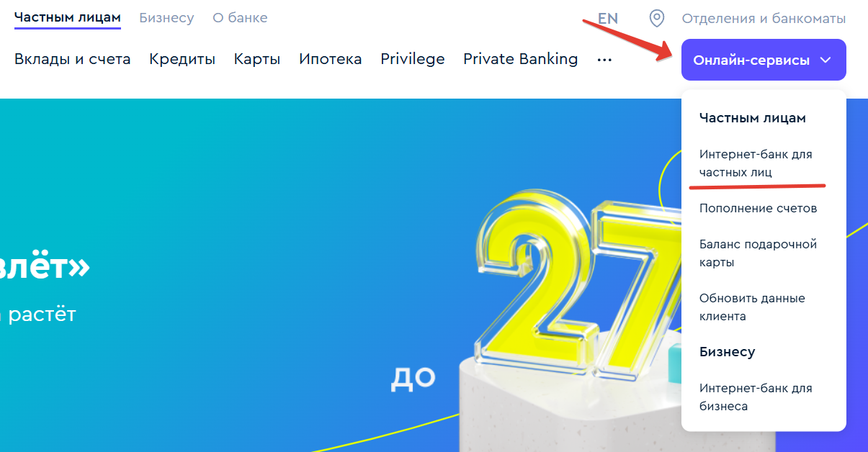Select Пополнение счетов in dropdown

pyautogui.click(x=759, y=209)
